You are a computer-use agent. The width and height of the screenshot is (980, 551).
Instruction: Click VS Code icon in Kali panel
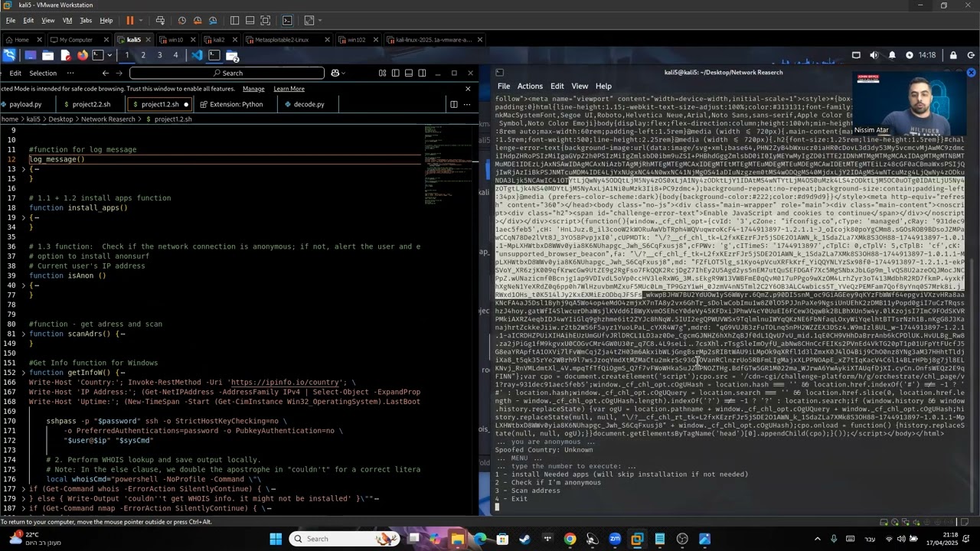pyautogui.click(x=198, y=55)
